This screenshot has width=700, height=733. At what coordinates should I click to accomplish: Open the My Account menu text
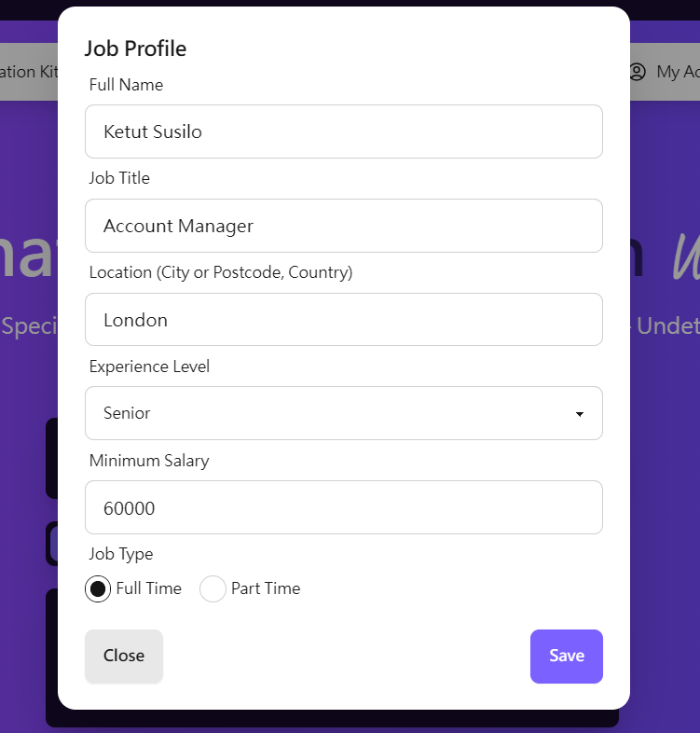coord(678,72)
